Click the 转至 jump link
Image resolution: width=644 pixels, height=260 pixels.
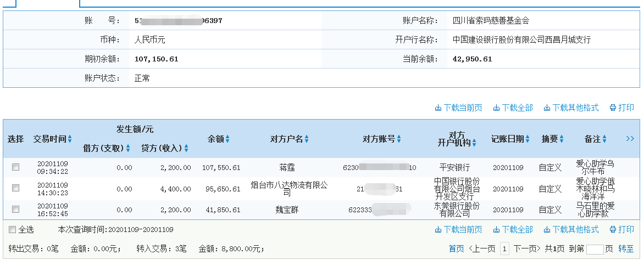pyautogui.click(x=626, y=249)
